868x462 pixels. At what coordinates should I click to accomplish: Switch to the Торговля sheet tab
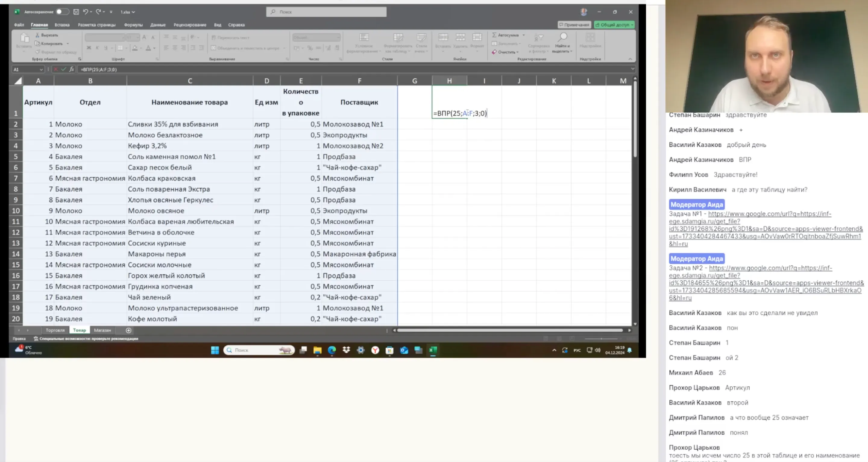click(55, 330)
